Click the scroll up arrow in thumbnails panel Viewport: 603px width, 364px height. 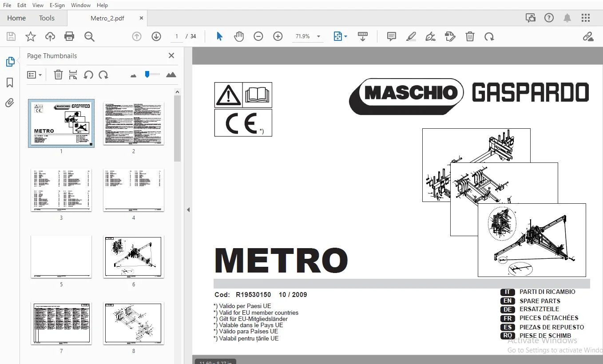click(x=177, y=92)
